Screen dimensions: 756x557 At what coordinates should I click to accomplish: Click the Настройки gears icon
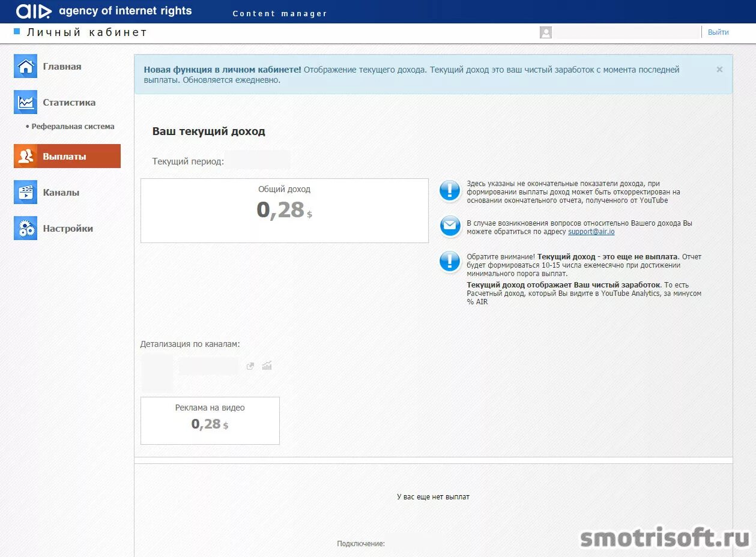click(25, 228)
